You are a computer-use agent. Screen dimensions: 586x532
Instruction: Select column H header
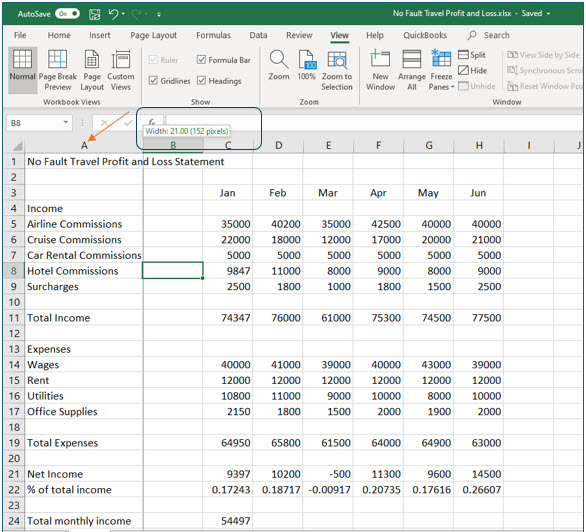click(x=479, y=145)
